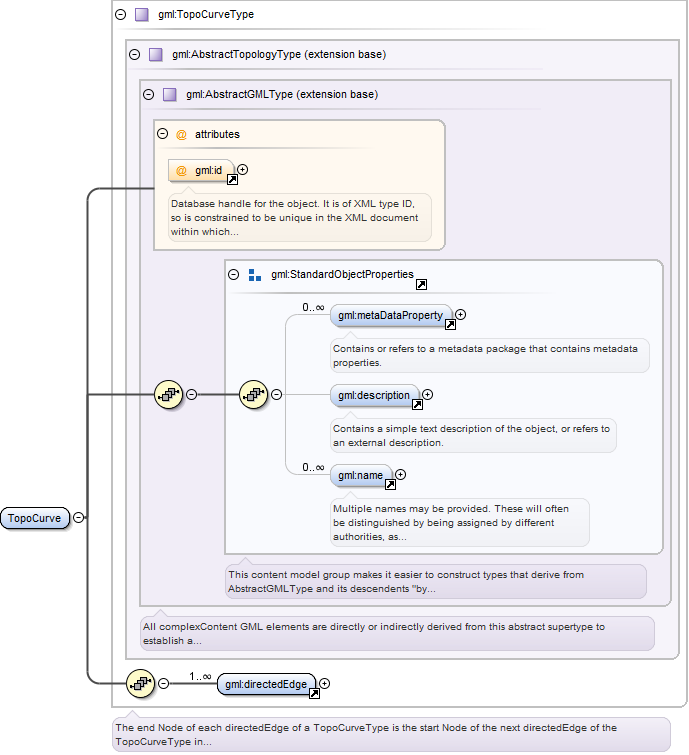Click the gml:TopoCurveType label
Viewport: 689px width, 755px height.
pyautogui.click(x=206, y=14)
